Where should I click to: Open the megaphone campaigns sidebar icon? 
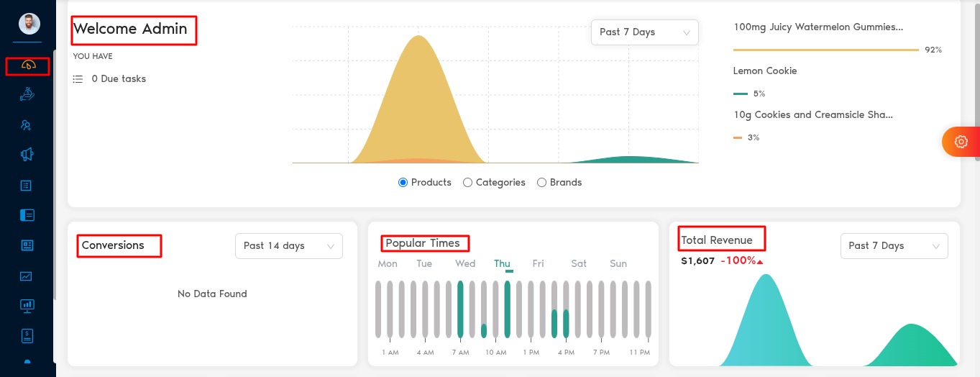point(27,155)
